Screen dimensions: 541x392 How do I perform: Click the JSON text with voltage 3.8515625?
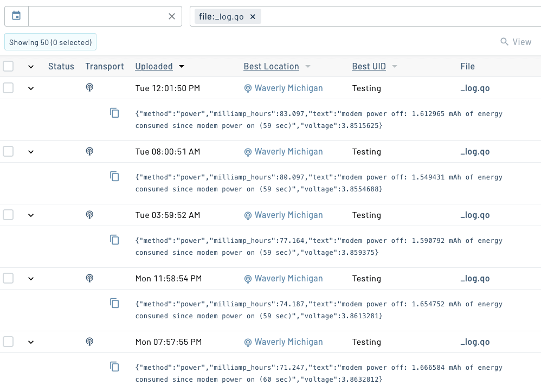pyautogui.click(x=319, y=120)
